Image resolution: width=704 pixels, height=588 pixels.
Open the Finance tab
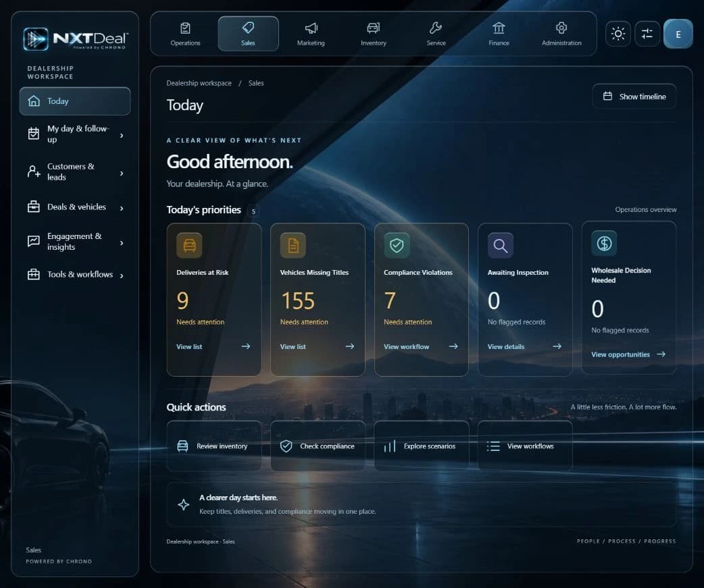(x=499, y=34)
